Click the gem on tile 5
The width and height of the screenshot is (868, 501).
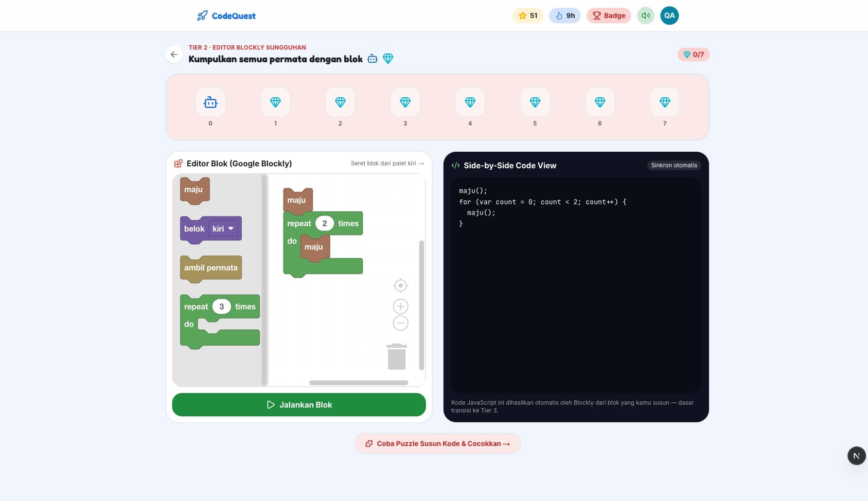tap(535, 102)
